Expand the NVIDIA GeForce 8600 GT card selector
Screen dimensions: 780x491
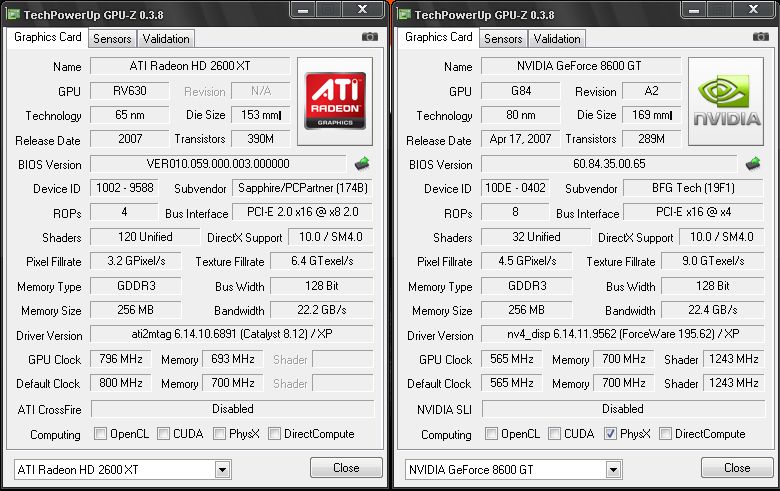[x=613, y=468]
